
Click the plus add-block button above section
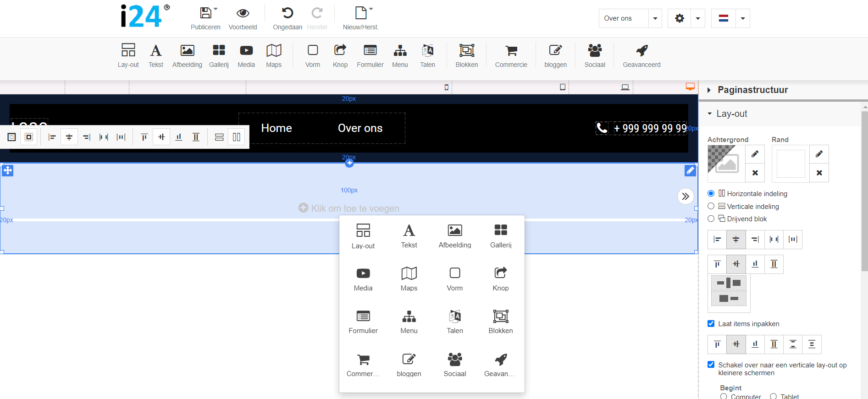pyautogui.click(x=349, y=163)
